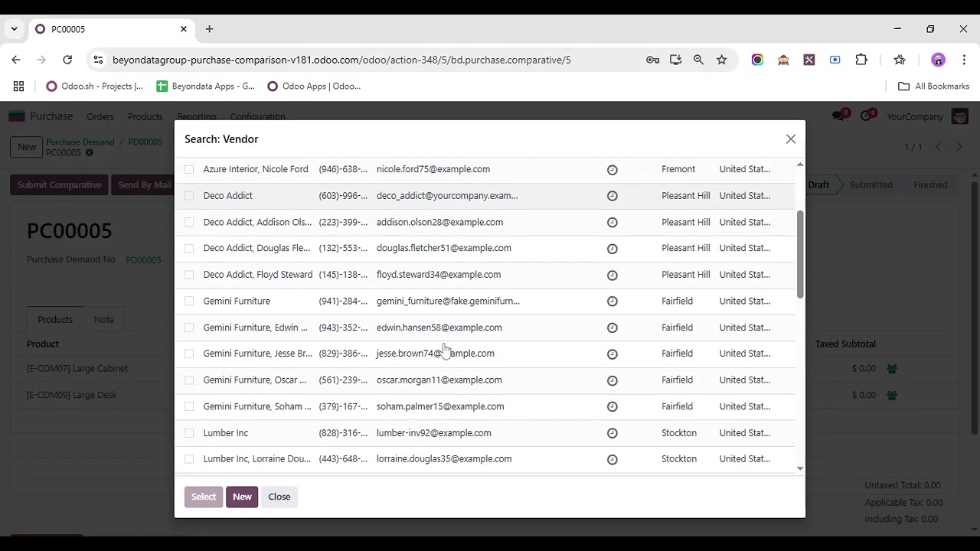Image resolution: width=980 pixels, height=551 pixels.
Task: Open the browser Extensions puzzle icon
Action: [861, 60]
